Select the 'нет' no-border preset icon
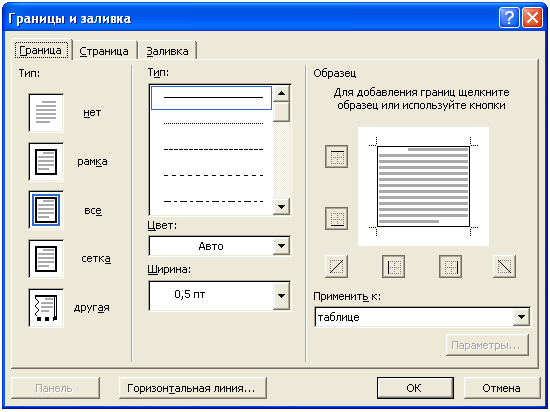The width and height of the screenshot is (550, 412). [x=46, y=113]
